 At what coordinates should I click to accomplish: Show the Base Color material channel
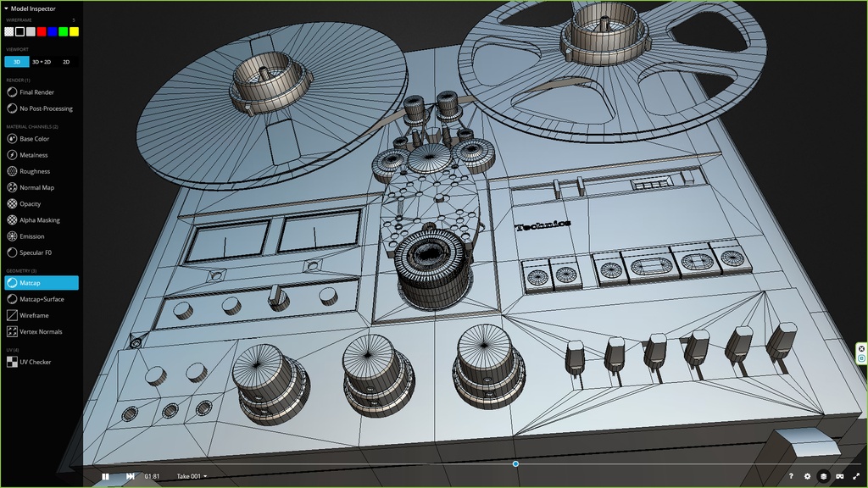coord(35,139)
